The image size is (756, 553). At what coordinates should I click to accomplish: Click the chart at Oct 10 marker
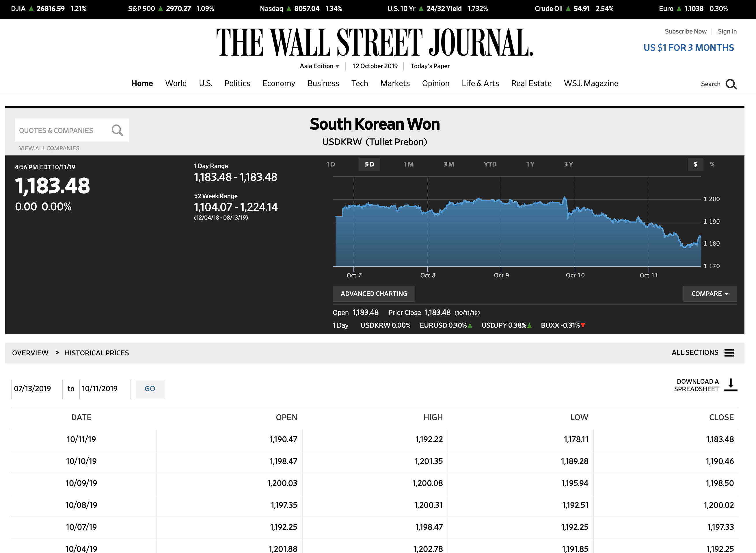pos(575,234)
